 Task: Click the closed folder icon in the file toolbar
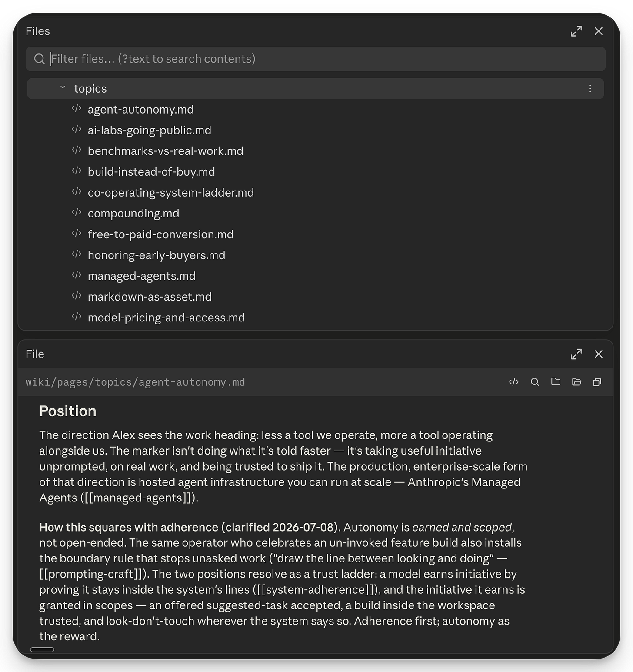[x=556, y=382]
